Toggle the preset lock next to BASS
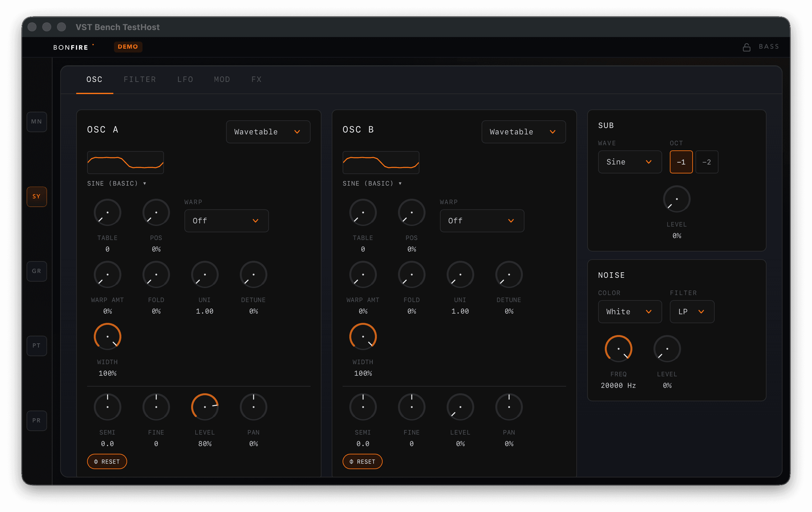This screenshot has width=812, height=512. [x=746, y=47]
